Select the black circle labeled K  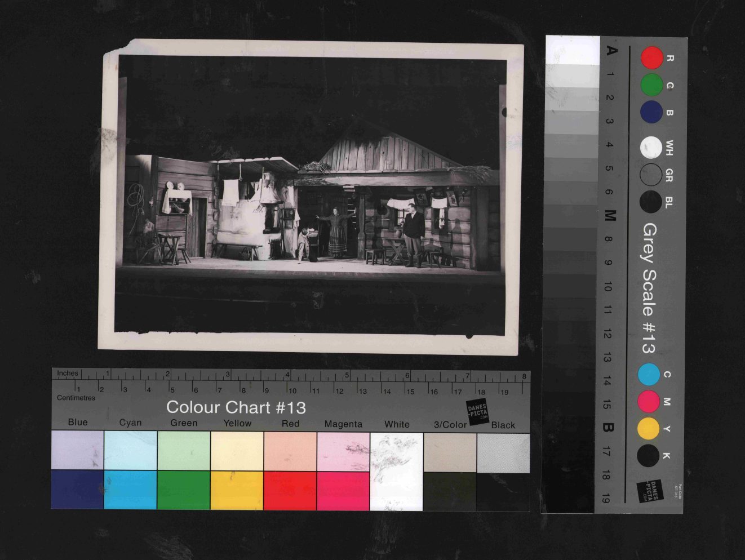(649, 456)
